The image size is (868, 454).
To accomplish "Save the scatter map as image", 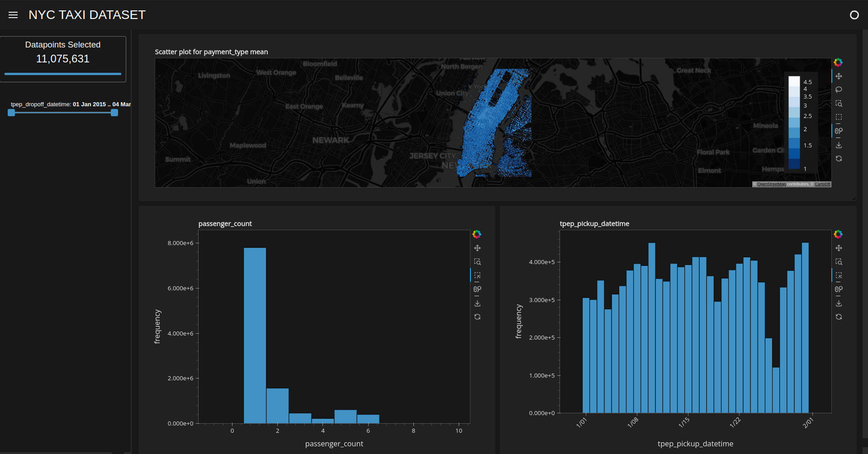I will click(839, 145).
